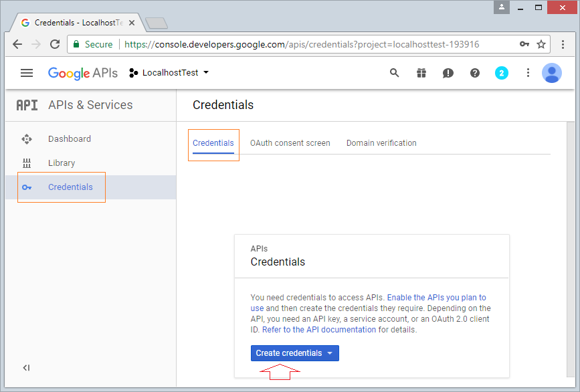580x392 pixels.
Task: Click the APIs & Services heading
Action: 90,105
